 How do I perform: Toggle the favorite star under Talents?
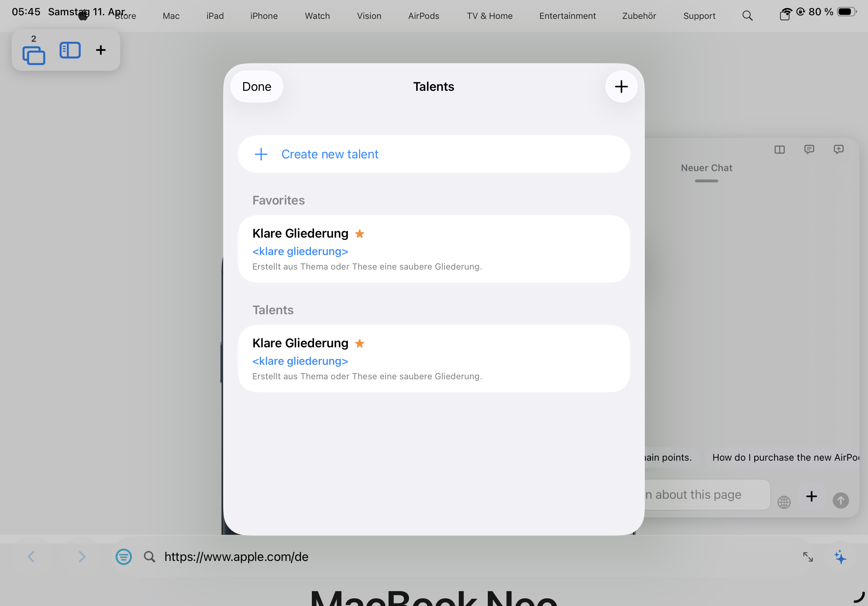click(360, 343)
